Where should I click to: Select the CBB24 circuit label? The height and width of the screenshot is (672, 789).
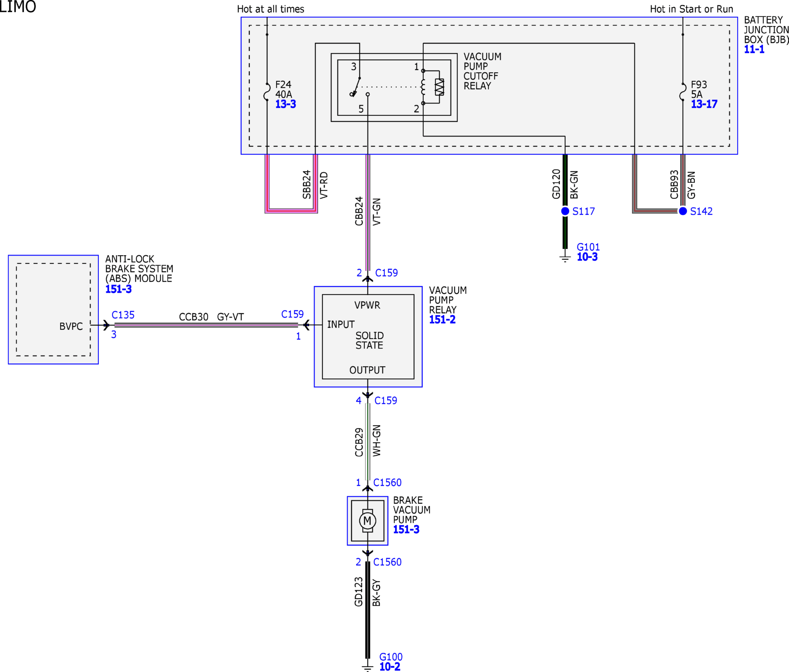pyautogui.click(x=359, y=211)
